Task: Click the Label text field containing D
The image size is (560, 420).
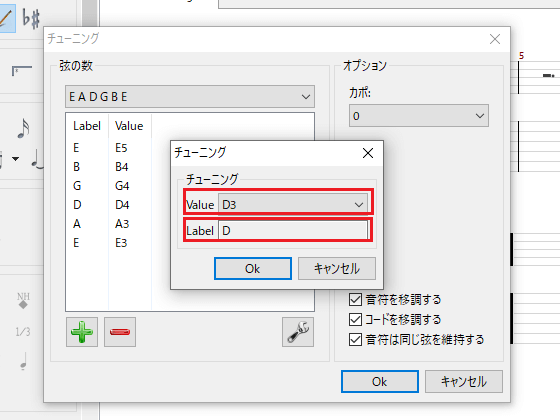Action: (x=293, y=230)
